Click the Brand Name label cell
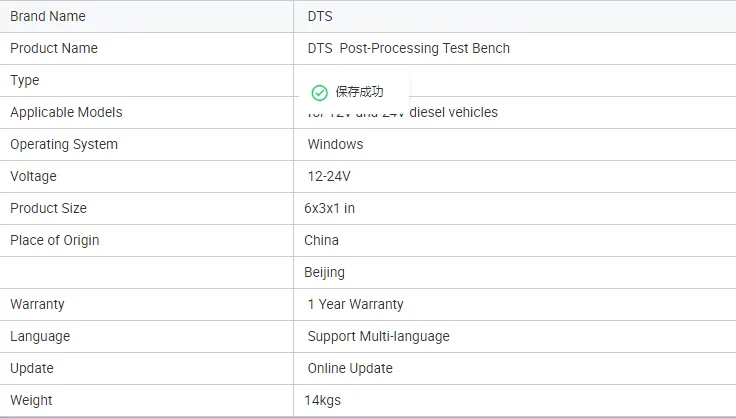 [x=48, y=16]
